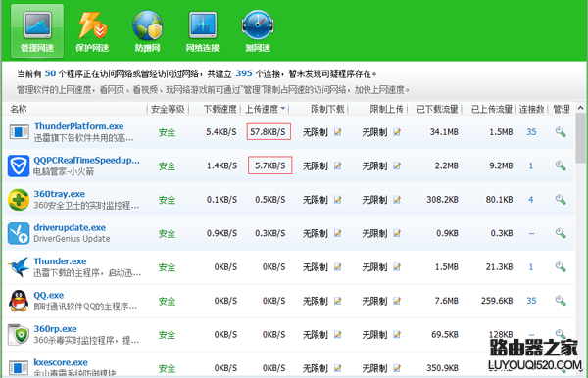Select 259.6KB uploaded traffic value

click(497, 301)
